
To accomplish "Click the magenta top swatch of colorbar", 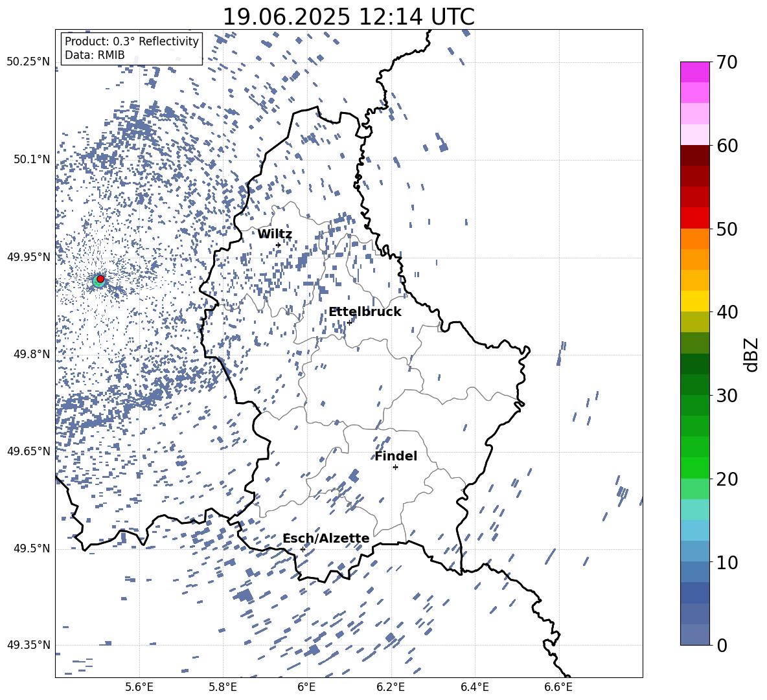I will (x=694, y=72).
